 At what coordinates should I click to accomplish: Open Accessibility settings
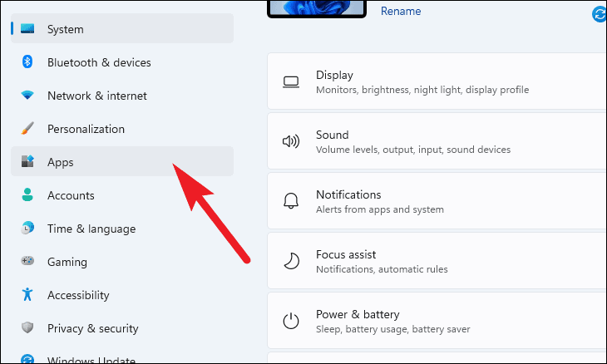122,294
